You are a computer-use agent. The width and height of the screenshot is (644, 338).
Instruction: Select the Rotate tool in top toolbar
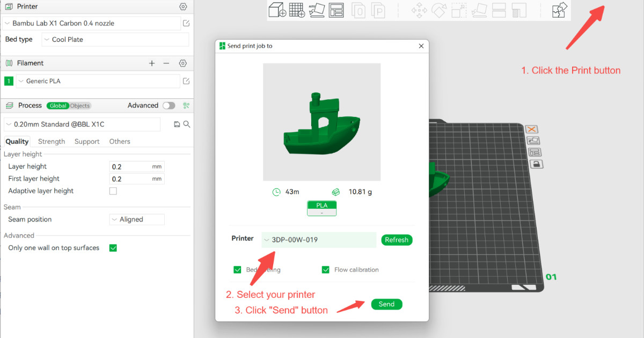click(x=439, y=10)
